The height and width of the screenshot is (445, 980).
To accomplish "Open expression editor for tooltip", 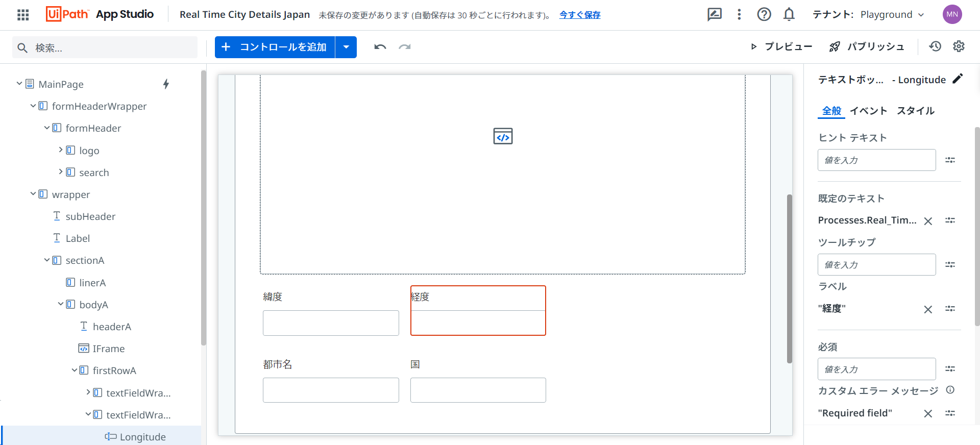I will [950, 265].
